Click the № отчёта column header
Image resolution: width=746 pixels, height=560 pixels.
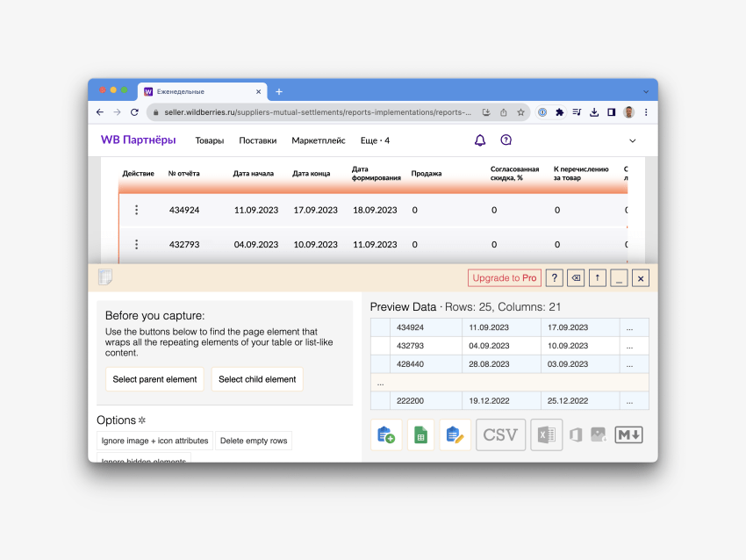[x=183, y=173]
